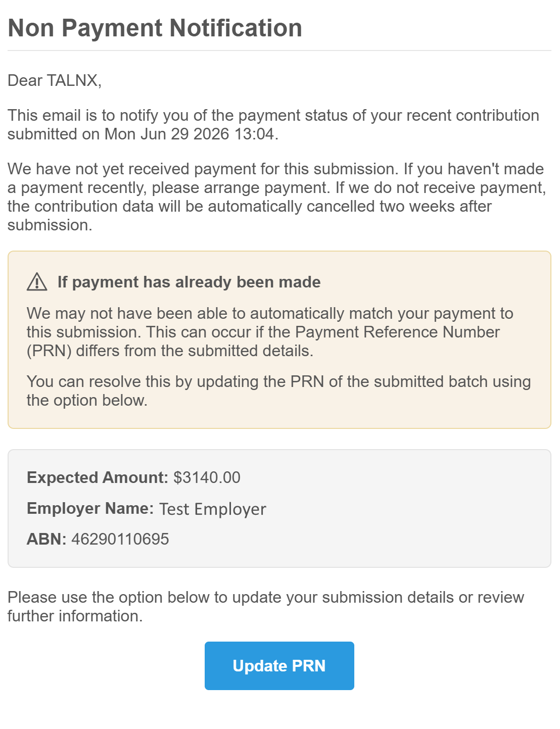560x729 pixels.
Task: Click the Payment Reference Number text
Action: tap(397, 332)
